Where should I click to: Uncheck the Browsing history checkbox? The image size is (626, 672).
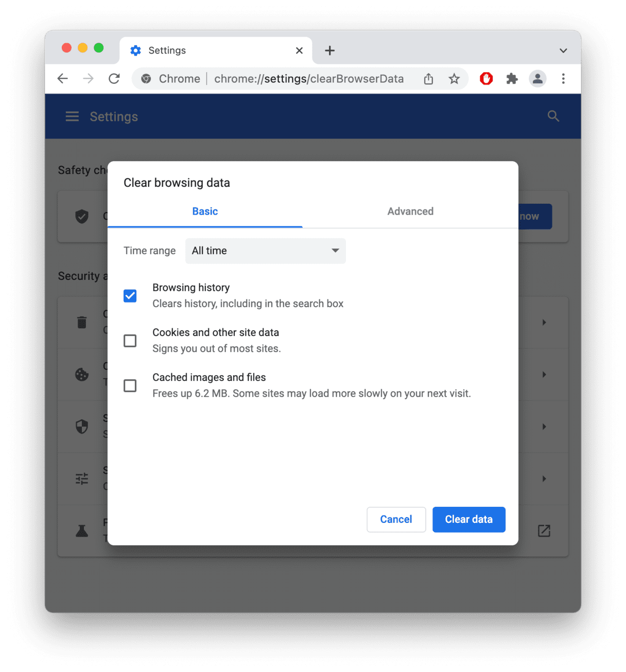130,296
